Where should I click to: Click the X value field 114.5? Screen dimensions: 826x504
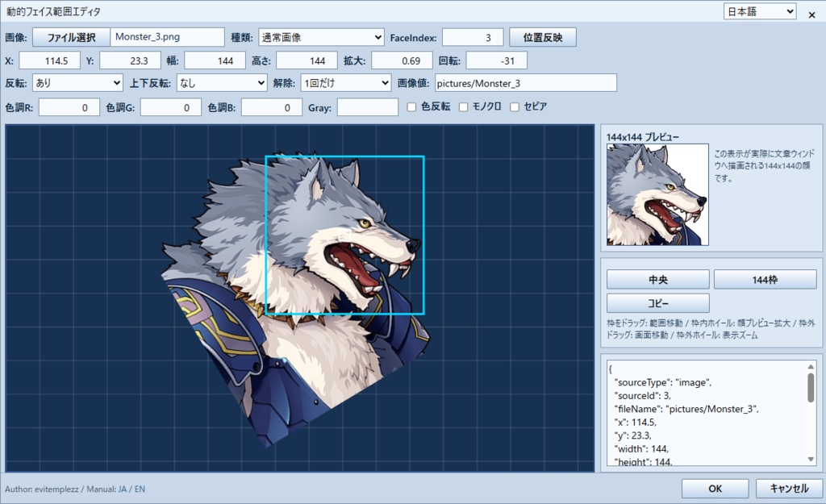coord(49,60)
